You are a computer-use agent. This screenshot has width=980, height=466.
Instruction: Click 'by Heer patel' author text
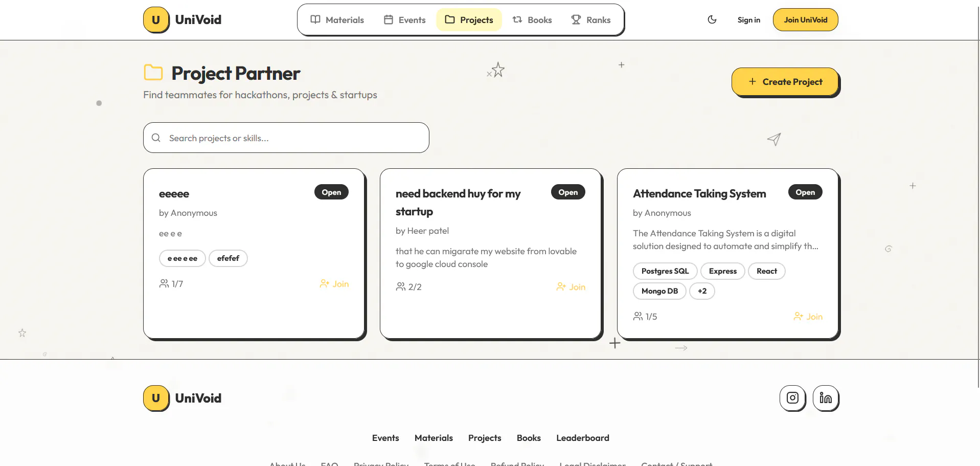tap(422, 231)
